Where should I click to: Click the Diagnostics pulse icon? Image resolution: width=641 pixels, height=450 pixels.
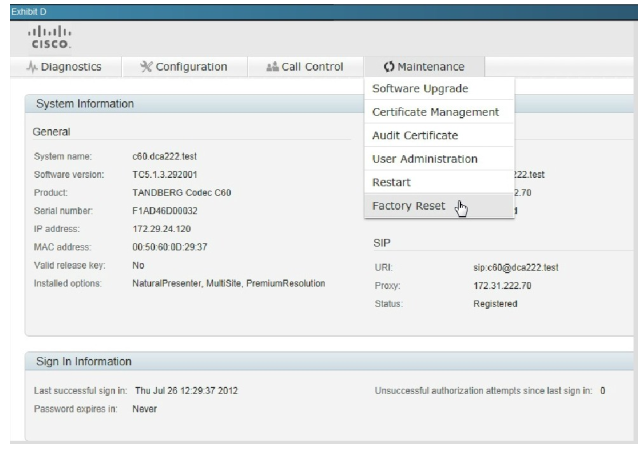(x=30, y=67)
